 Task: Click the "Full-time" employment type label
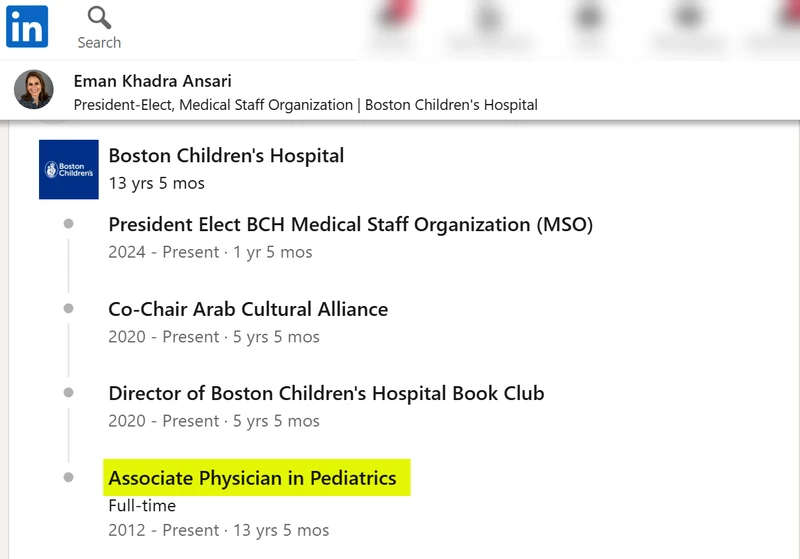click(x=142, y=505)
